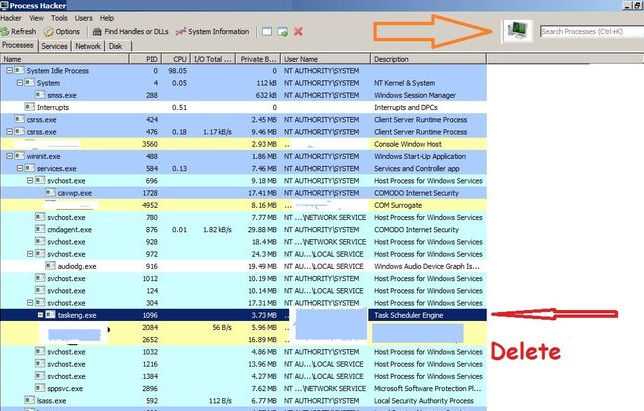
Task: Open the Users menu
Action: (x=83, y=18)
